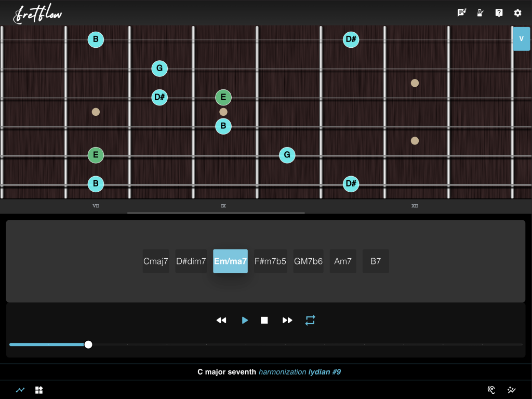
Task: Click the fretflow logo
Action: coord(37,14)
